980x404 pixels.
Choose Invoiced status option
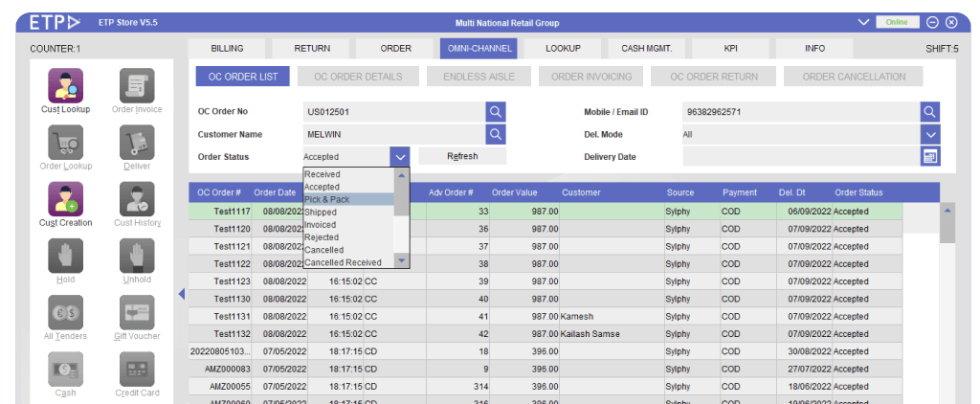coord(348,225)
